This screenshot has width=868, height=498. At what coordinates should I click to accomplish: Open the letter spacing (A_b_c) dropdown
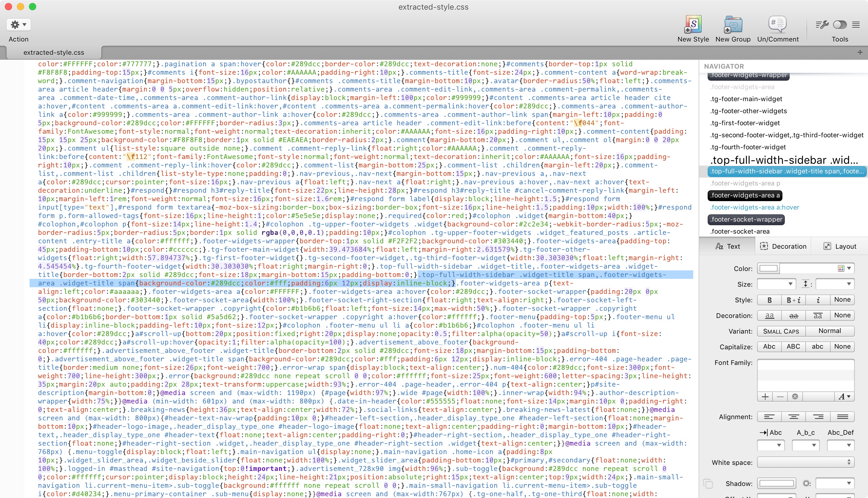806,445
